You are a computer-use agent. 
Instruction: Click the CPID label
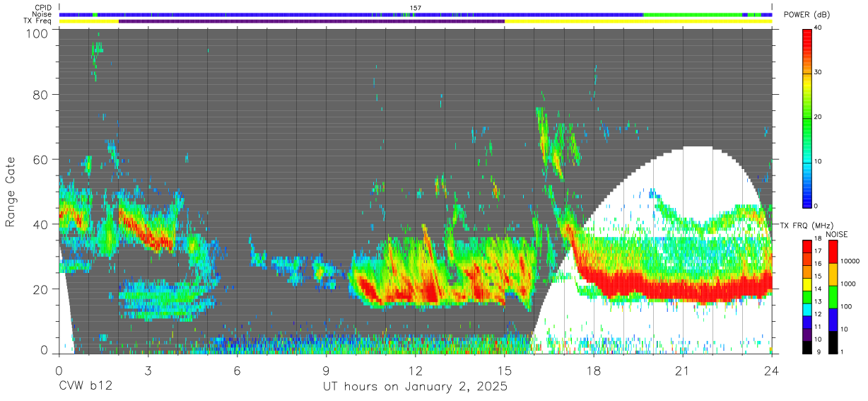click(42, 8)
